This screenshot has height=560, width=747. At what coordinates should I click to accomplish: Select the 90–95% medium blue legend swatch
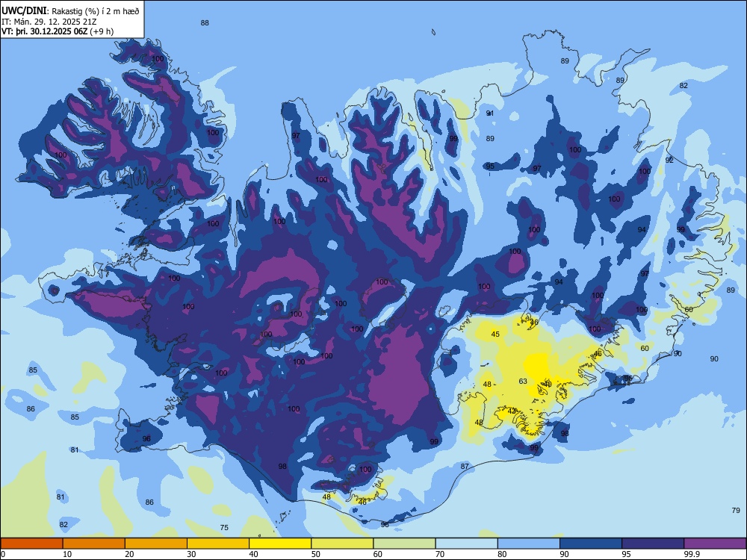tap(591, 544)
